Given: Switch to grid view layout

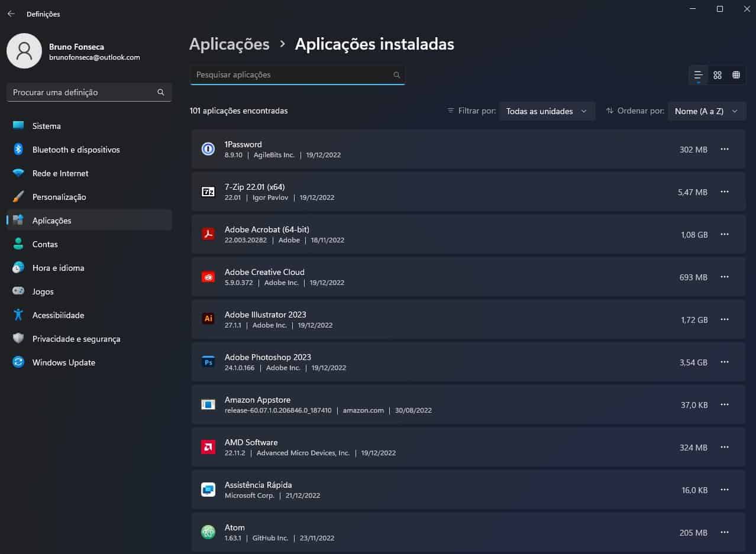Looking at the screenshot, I should pyautogui.click(x=717, y=75).
